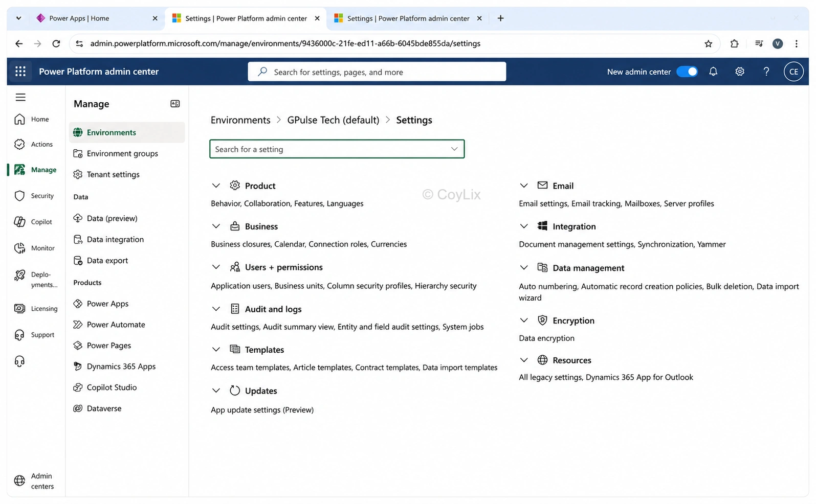Click GPulse Tech (default) breadcrumb
Viewport: 816px width, 504px height.
(x=333, y=120)
